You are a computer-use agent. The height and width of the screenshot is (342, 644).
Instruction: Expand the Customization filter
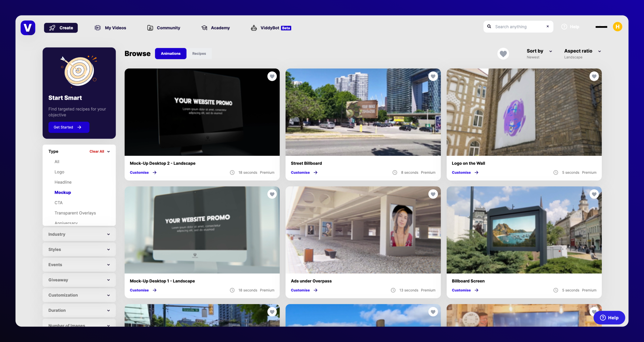click(79, 295)
